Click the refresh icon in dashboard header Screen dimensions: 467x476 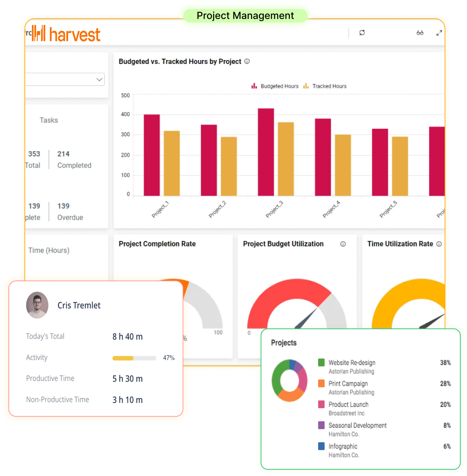pyautogui.click(x=362, y=33)
